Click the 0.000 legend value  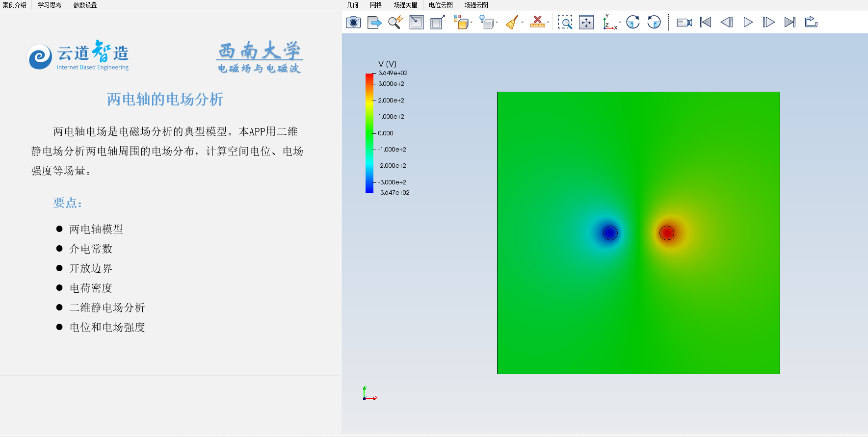pos(386,133)
